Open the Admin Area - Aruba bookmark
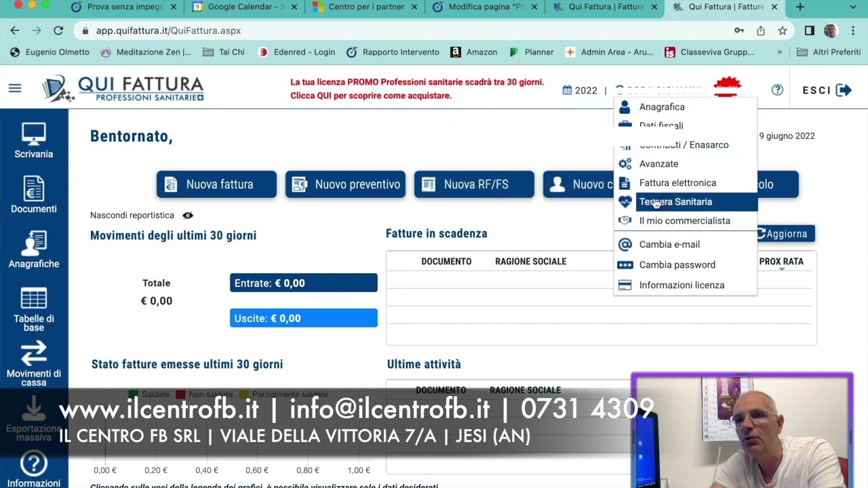Screen dimensions: 868x488 pyautogui.click(x=610, y=52)
